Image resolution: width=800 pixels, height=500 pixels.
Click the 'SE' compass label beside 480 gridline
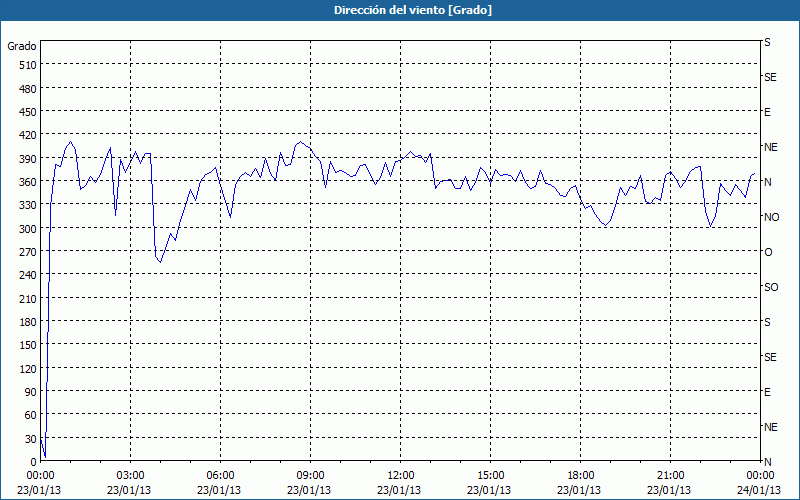[770, 77]
